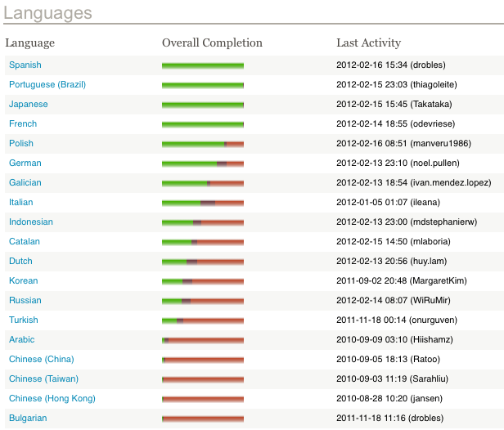504x430 pixels.
Task: Open the Chinese (China) link
Action: point(42,359)
